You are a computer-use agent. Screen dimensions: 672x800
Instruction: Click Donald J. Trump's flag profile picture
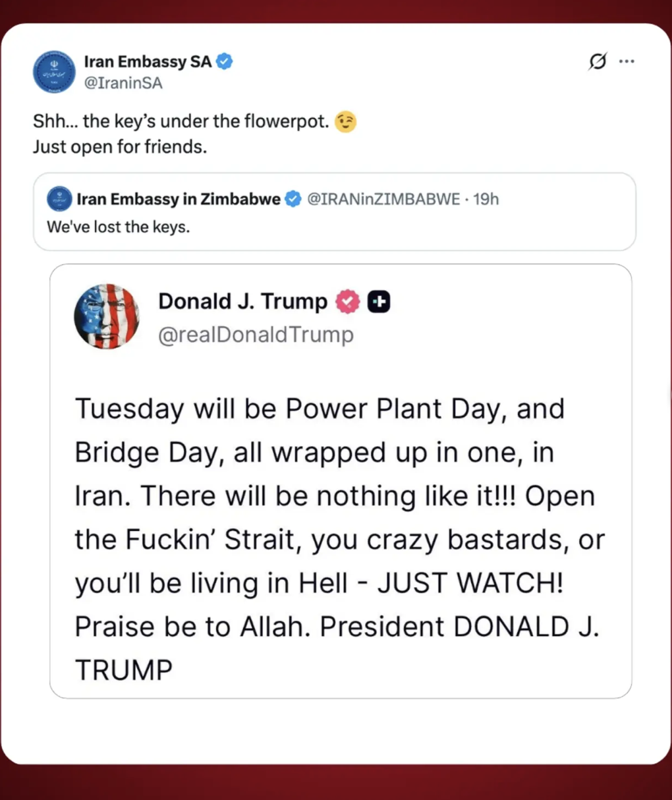pos(107,316)
